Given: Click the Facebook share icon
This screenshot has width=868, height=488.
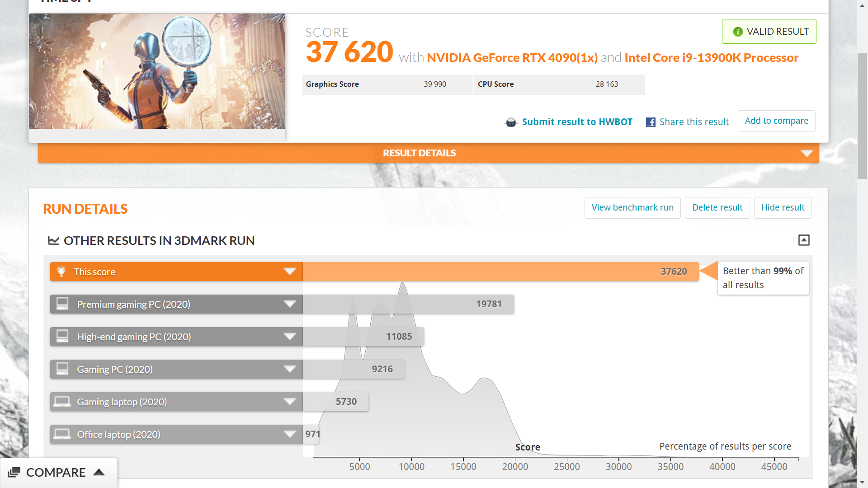Looking at the screenshot, I should pos(651,122).
